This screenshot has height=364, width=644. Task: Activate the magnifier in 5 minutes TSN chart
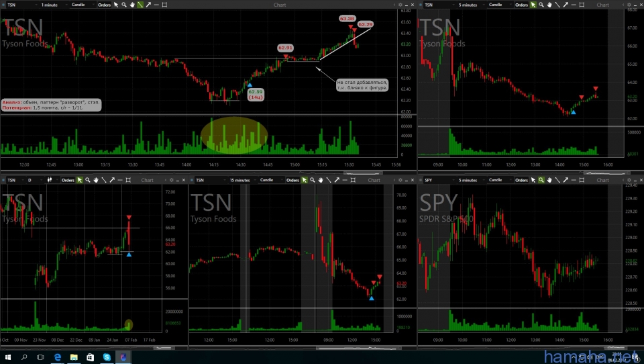541,5
